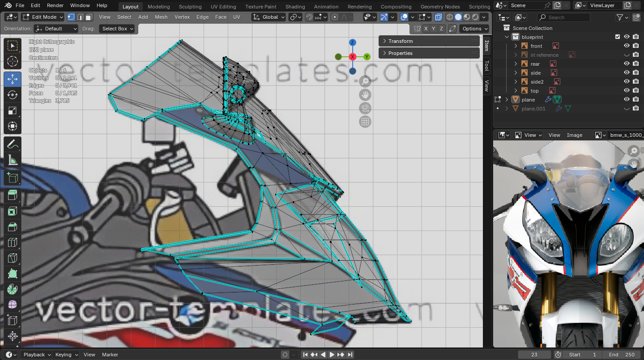Screen dimensions: 644x360
Task: Toggle snapping magnet in header
Action: pyautogui.click(x=309, y=17)
